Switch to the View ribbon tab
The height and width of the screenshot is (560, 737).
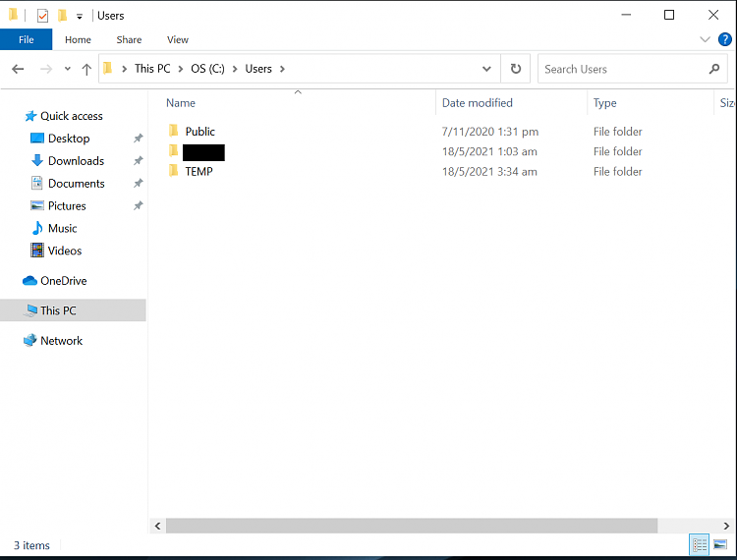[x=177, y=40]
